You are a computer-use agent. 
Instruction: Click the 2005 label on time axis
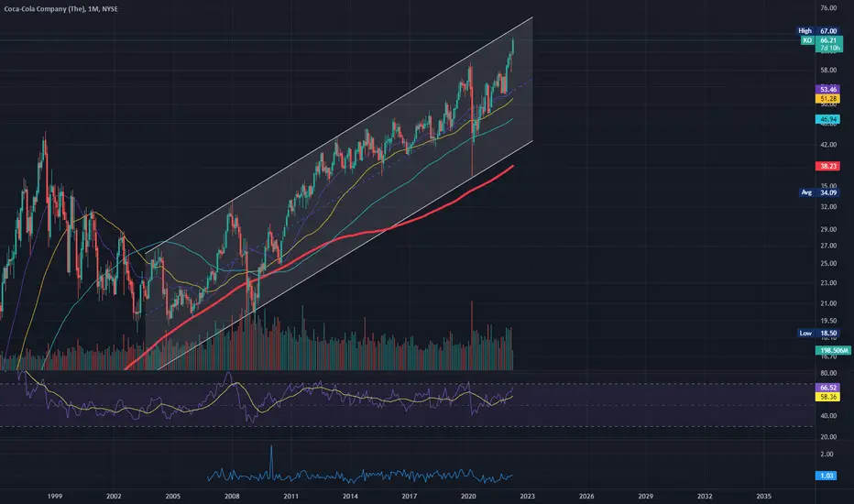click(x=172, y=497)
